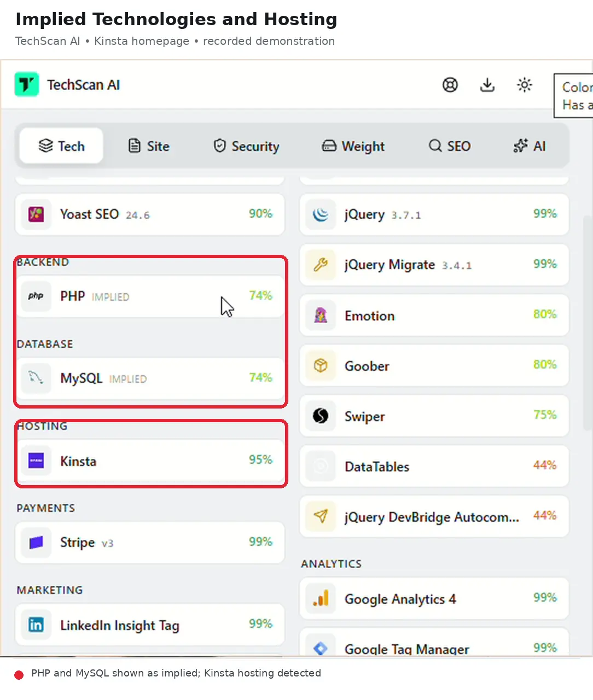This screenshot has width=593, height=700.
Task: Click the Google Analytics 4 icon
Action: pyautogui.click(x=321, y=598)
